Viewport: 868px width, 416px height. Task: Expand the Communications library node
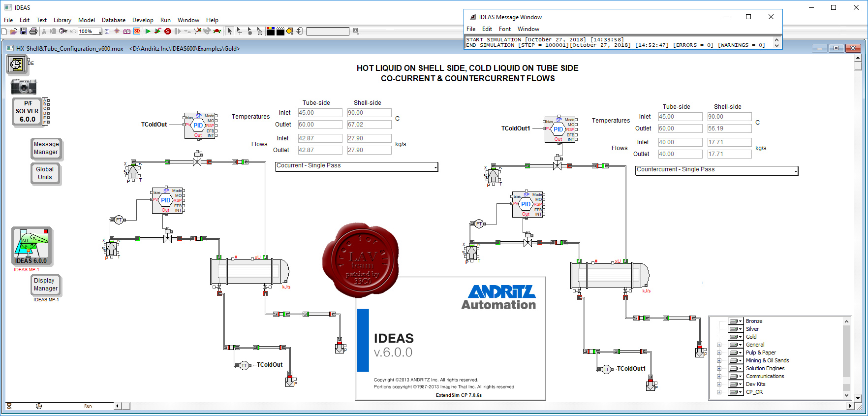pos(719,376)
